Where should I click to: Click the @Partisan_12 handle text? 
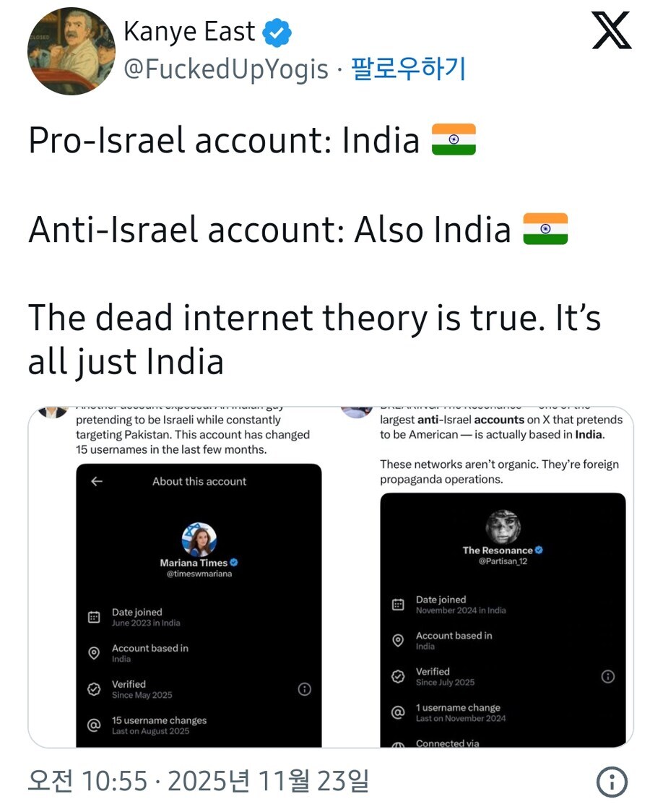click(x=503, y=561)
